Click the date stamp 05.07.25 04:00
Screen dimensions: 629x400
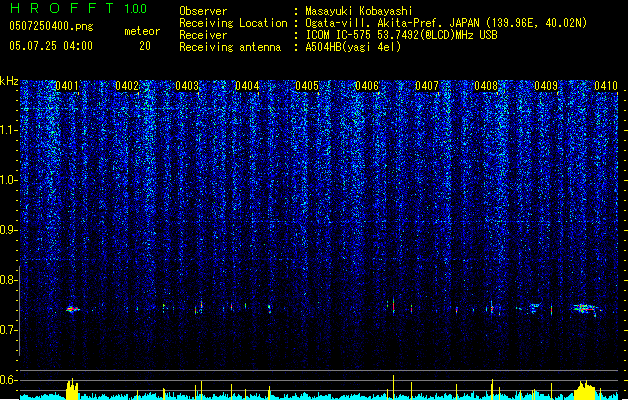[51, 46]
